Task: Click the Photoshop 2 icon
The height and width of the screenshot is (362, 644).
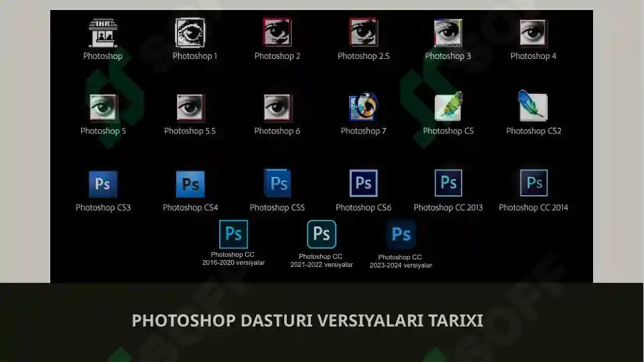Action: (x=277, y=32)
